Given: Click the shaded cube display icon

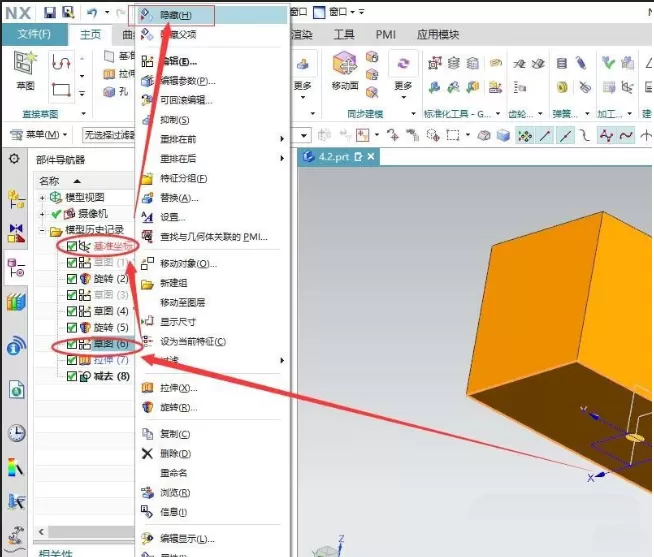Looking at the screenshot, I should point(503,135).
